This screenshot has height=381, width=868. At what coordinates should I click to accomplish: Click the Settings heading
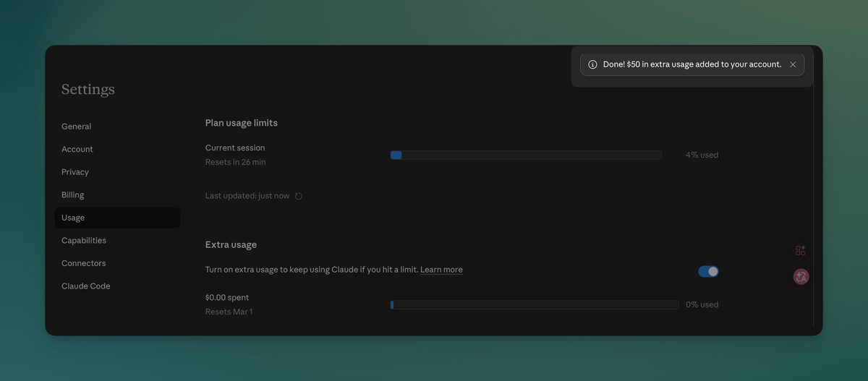[88, 90]
